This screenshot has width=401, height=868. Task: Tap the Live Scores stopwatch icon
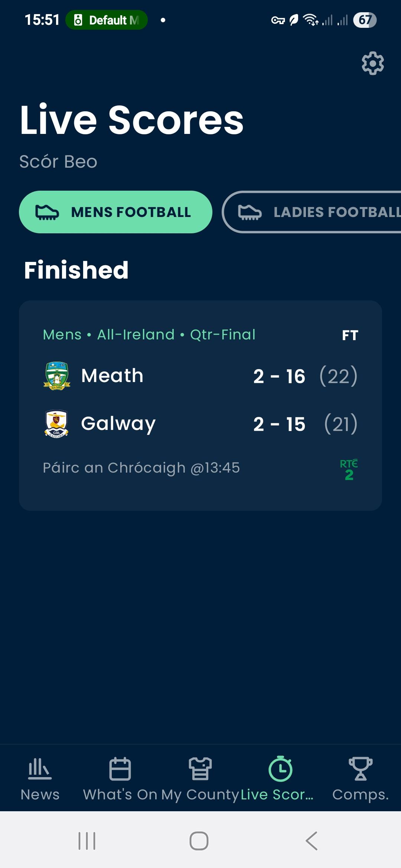tap(280, 769)
